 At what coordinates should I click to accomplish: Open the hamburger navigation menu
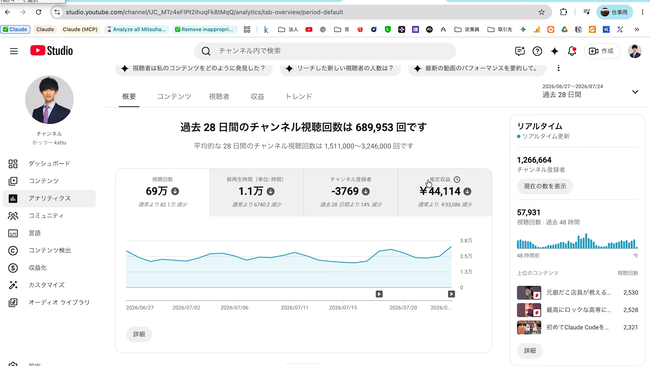pos(14,51)
